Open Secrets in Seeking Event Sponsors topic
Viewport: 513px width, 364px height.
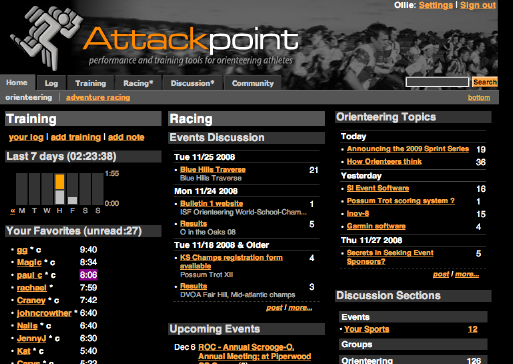pos(390,257)
